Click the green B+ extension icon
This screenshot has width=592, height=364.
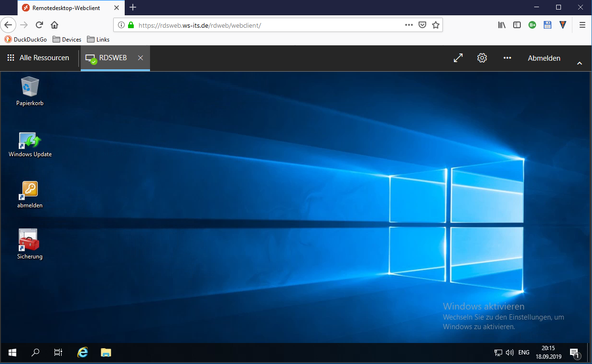(x=532, y=25)
